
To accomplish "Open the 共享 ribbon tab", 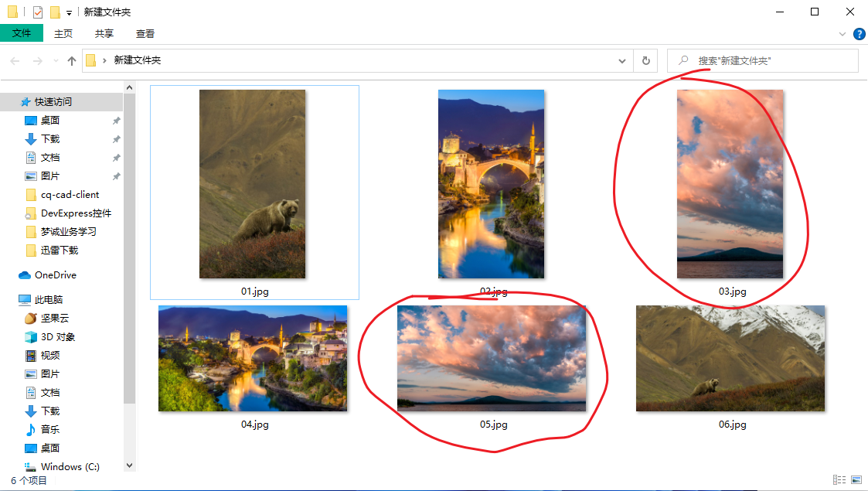I will [x=104, y=34].
